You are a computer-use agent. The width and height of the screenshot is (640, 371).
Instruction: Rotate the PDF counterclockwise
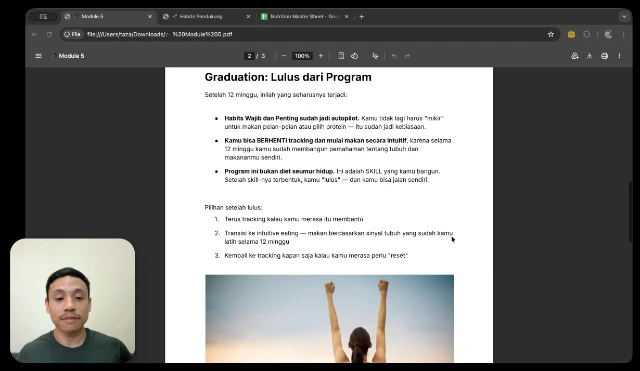pos(354,56)
